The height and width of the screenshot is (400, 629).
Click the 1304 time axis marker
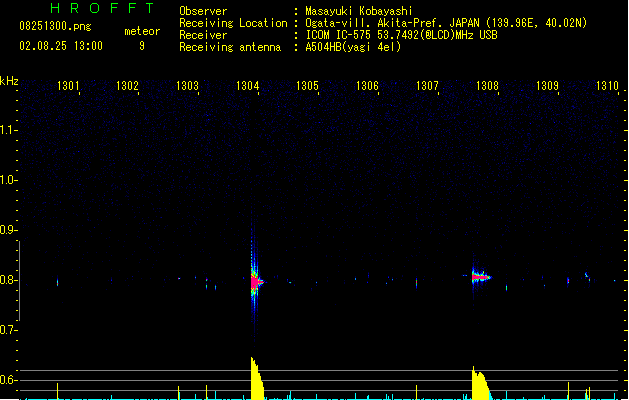(248, 86)
